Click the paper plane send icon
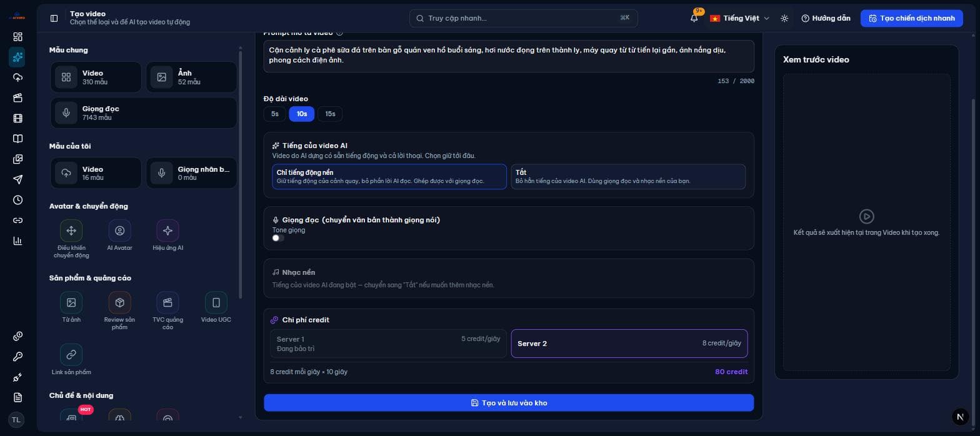 (17, 179)
